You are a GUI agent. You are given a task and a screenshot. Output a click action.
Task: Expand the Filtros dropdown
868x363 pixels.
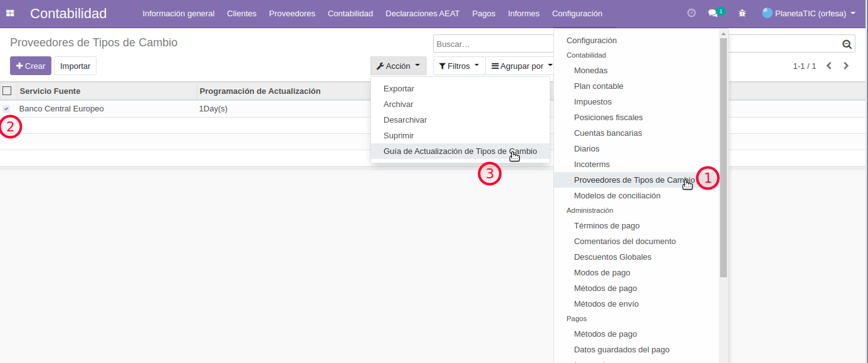pyautogui.click(x=459, y=66)
